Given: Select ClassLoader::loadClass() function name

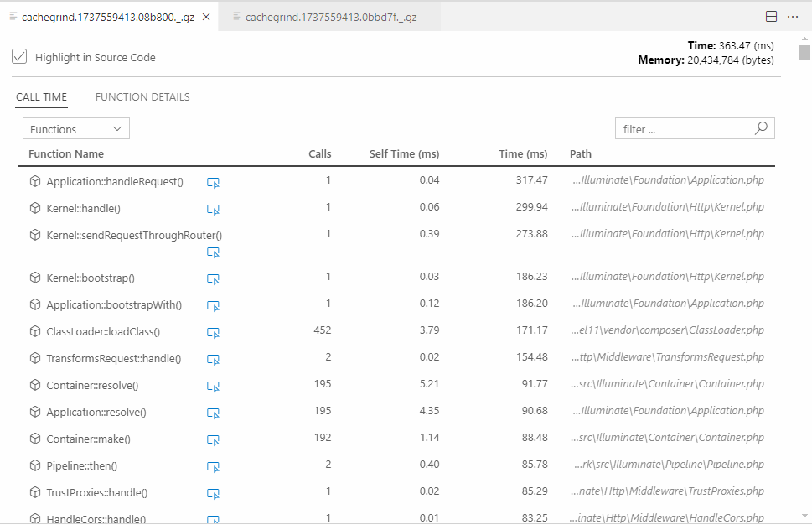Looking at the screenshot, I should tap(103, 331).
